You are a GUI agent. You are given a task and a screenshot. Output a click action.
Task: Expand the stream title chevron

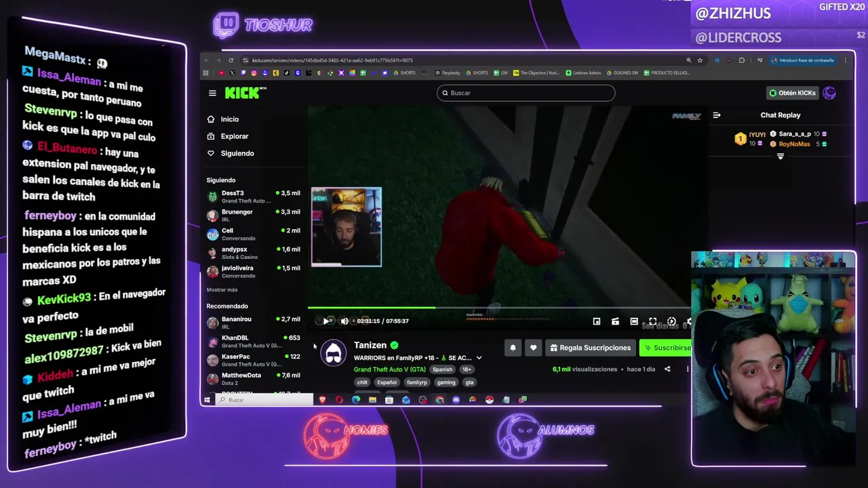tap(479, 358)
